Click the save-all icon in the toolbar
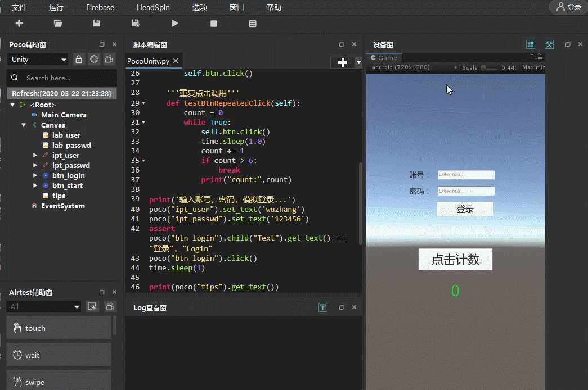 pyautogui.click(x=136, y=23)
